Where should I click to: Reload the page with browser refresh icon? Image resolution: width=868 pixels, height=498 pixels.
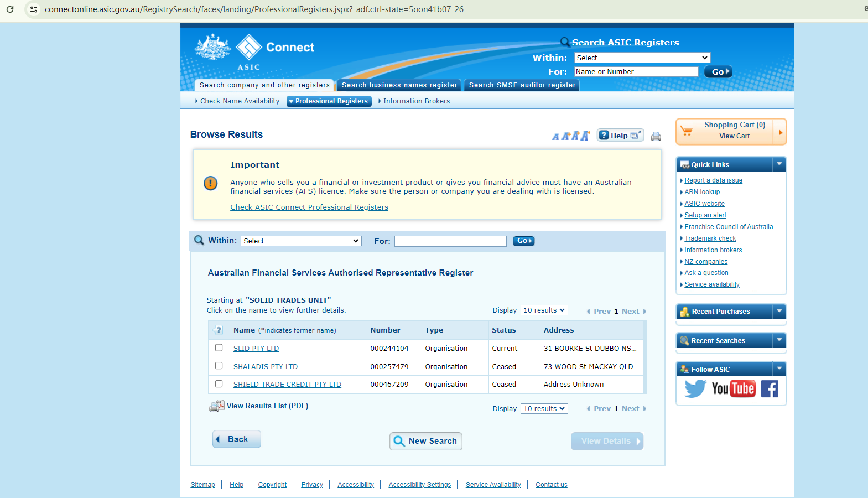(10, 9)
